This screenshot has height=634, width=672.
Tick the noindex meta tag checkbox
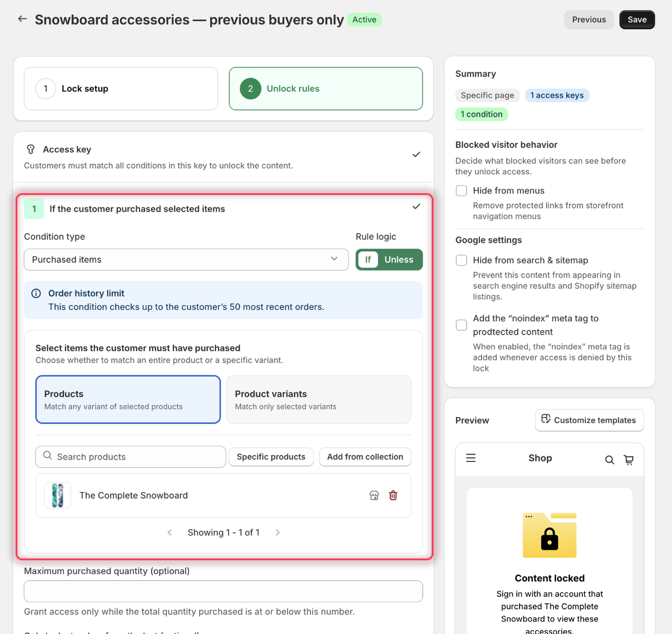pyautogui.click(x=462, y=325)
